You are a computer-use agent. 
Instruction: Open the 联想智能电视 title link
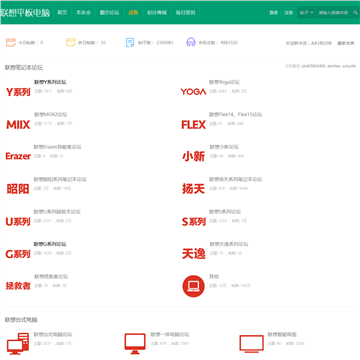(x=282, y=334)
